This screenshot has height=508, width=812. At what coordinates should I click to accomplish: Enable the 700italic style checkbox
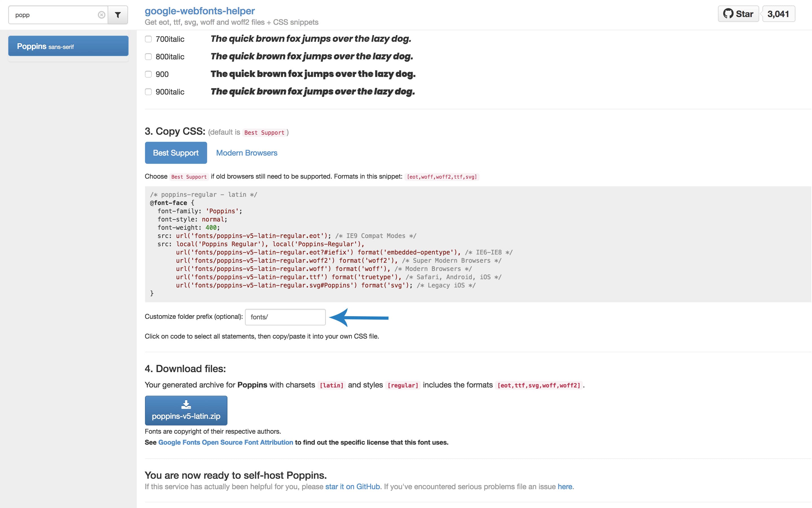click(148, 39)
